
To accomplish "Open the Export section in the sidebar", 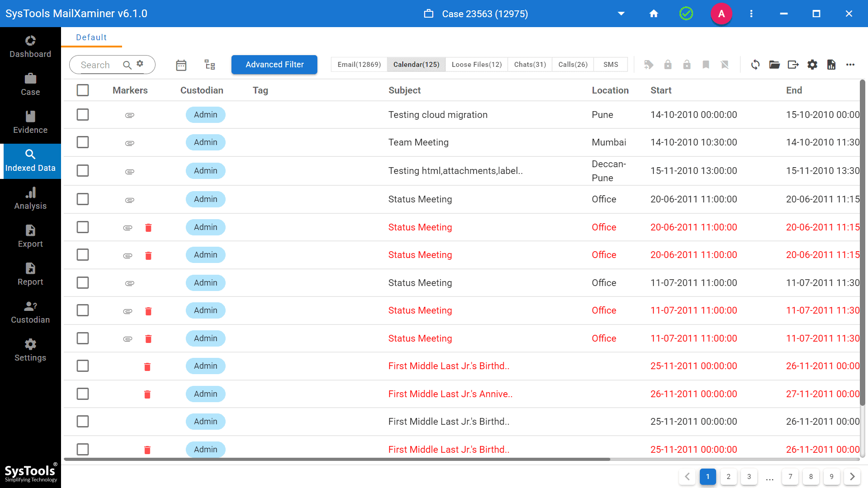I will 30,237.
